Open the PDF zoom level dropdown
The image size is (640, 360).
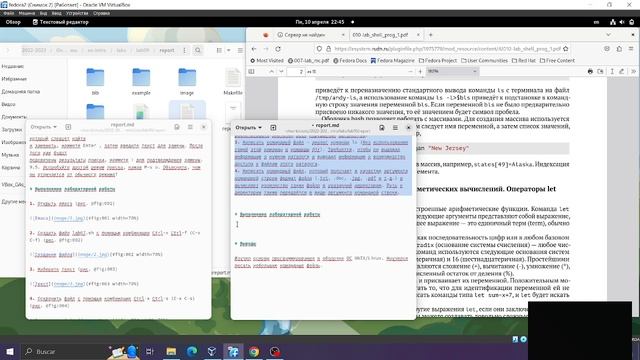(x=452, y=71)
